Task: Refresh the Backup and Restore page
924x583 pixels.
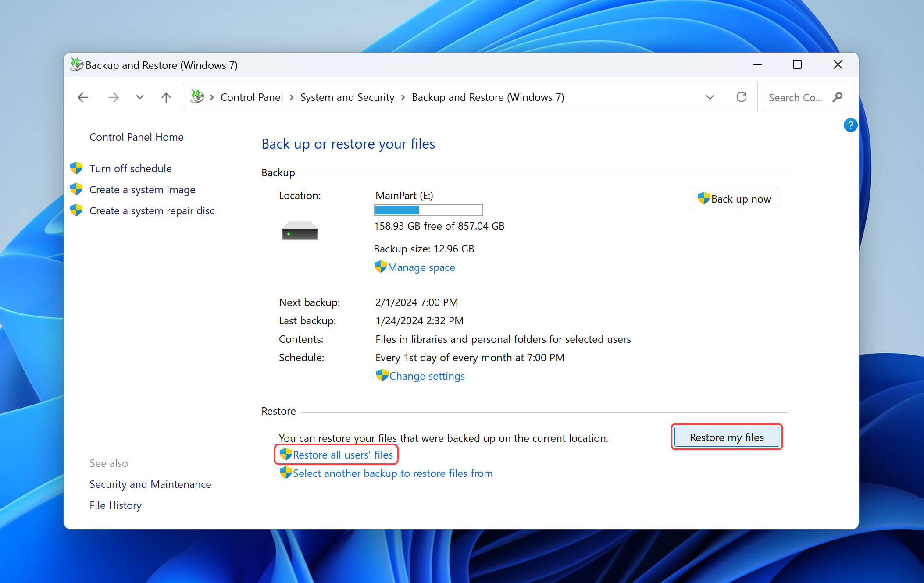Action: pyautogui.click(x=742, y=97)
